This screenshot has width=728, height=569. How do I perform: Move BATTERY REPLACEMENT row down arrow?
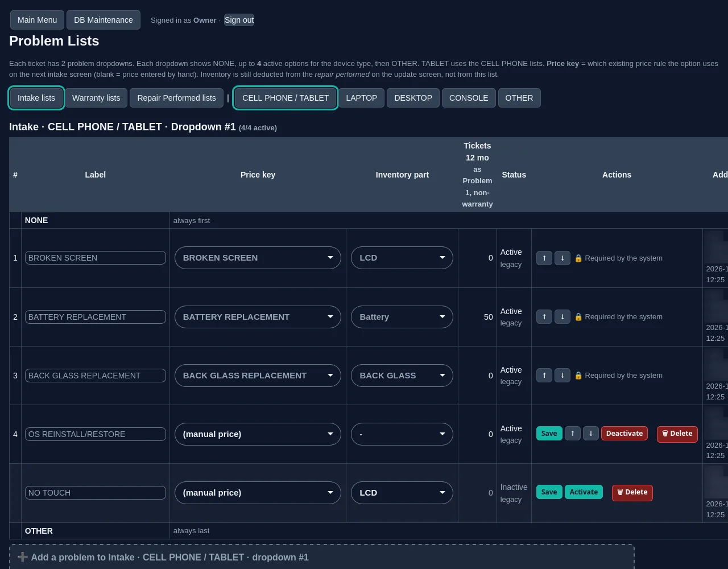[562, 316]
